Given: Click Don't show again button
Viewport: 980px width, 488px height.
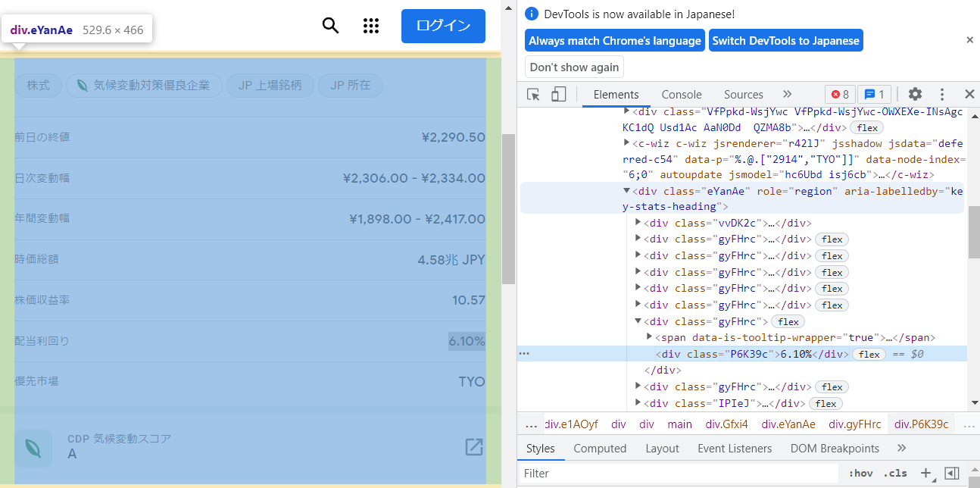Looking at the screenshot, I should click(x=574, y=67).
